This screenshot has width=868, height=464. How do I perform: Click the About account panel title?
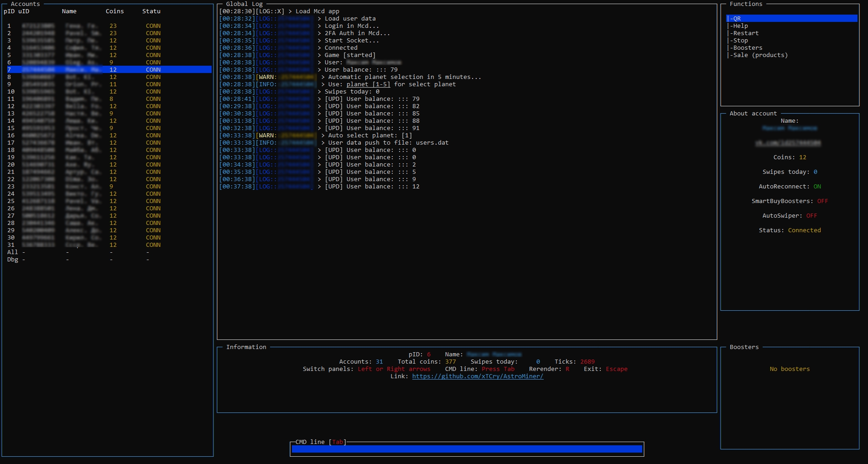pyautogui.click(x=753, y=114)
